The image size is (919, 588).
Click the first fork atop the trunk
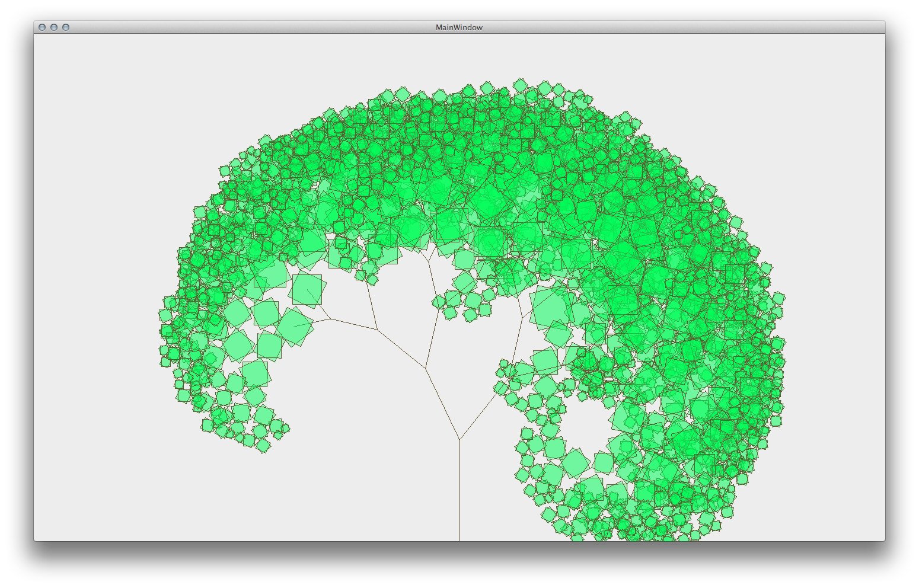point(459,439)
